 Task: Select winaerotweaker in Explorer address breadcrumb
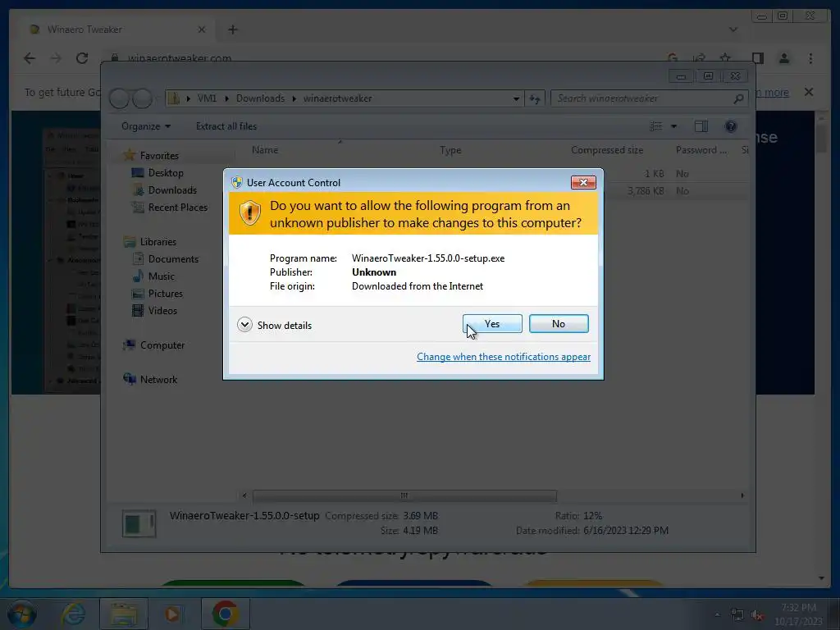pos(337,98)
